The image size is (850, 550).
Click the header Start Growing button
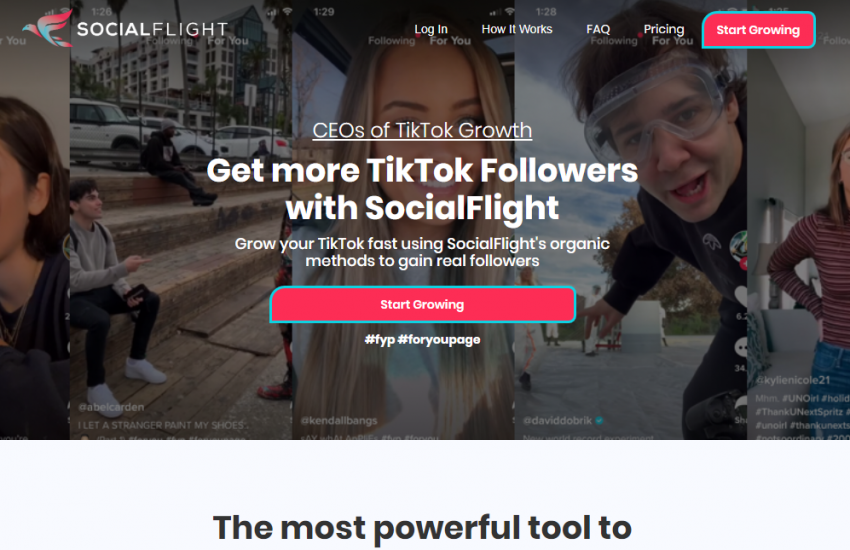click(758, 30)
